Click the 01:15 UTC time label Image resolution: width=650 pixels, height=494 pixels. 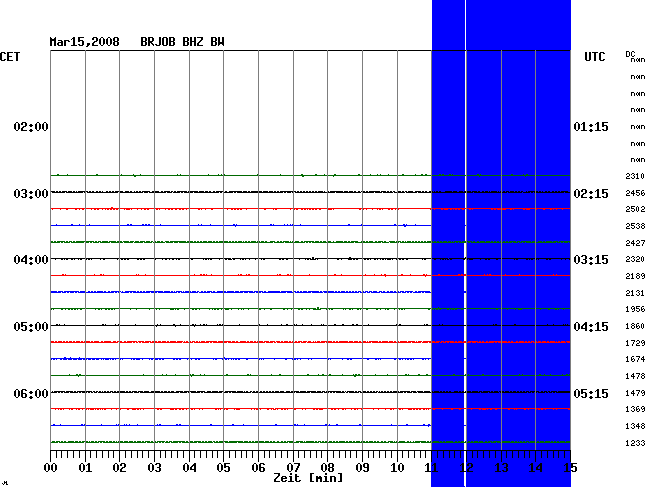(591, 126)
